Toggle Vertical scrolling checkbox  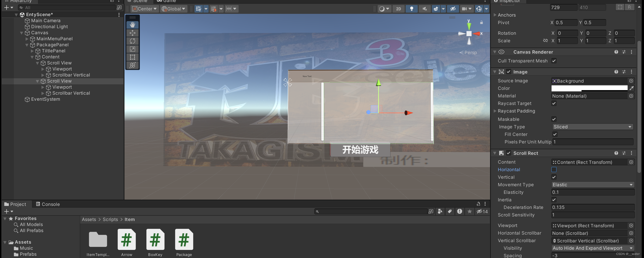(x=554, y=177)
